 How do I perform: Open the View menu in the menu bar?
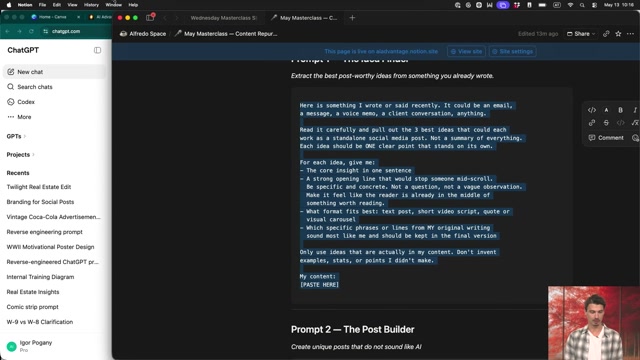click(72, 5)
